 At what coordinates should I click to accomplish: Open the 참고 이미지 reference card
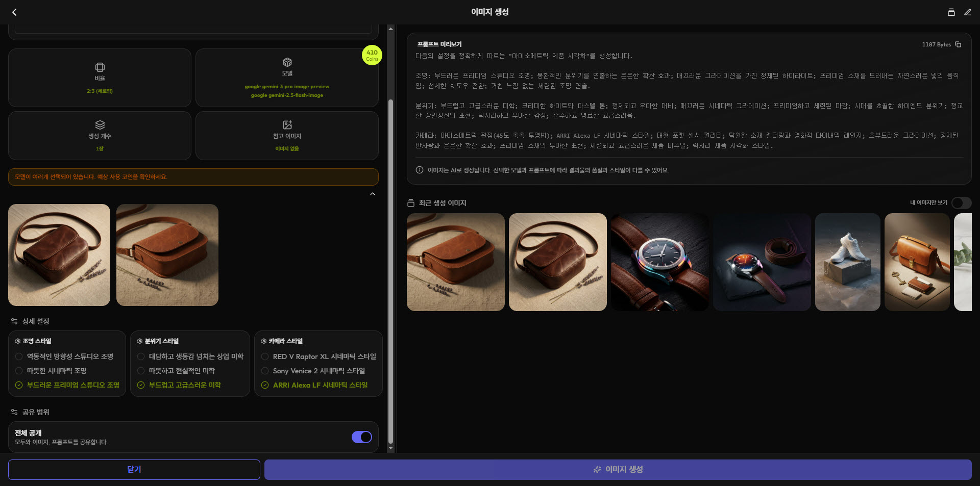pos(287,136)
